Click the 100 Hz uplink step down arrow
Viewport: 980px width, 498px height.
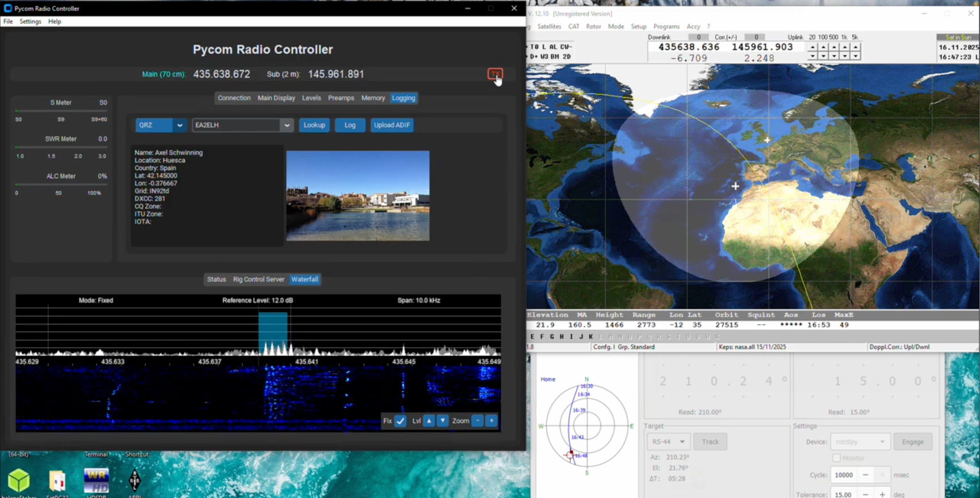click(824, 56)
